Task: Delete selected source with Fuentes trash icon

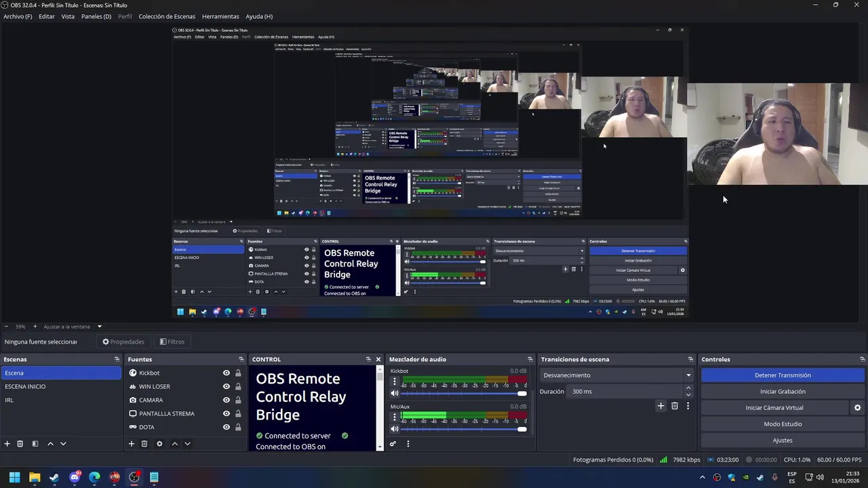Action: pos(144,444)
